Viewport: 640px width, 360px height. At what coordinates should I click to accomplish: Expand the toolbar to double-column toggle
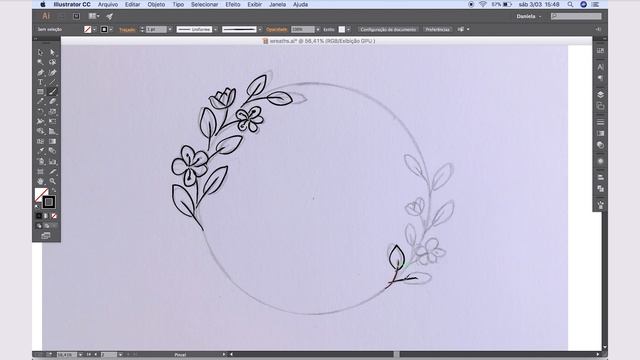click(x=35, y=39)
